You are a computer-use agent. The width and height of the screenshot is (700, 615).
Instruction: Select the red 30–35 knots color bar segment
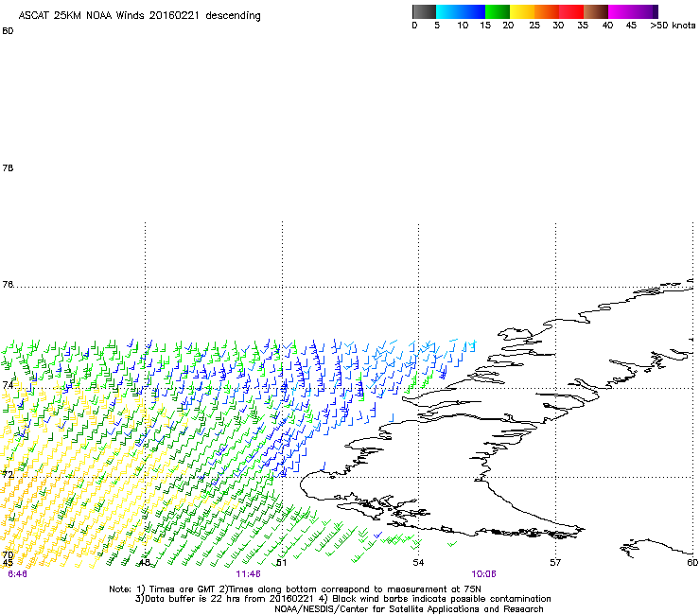coord(571,11)
